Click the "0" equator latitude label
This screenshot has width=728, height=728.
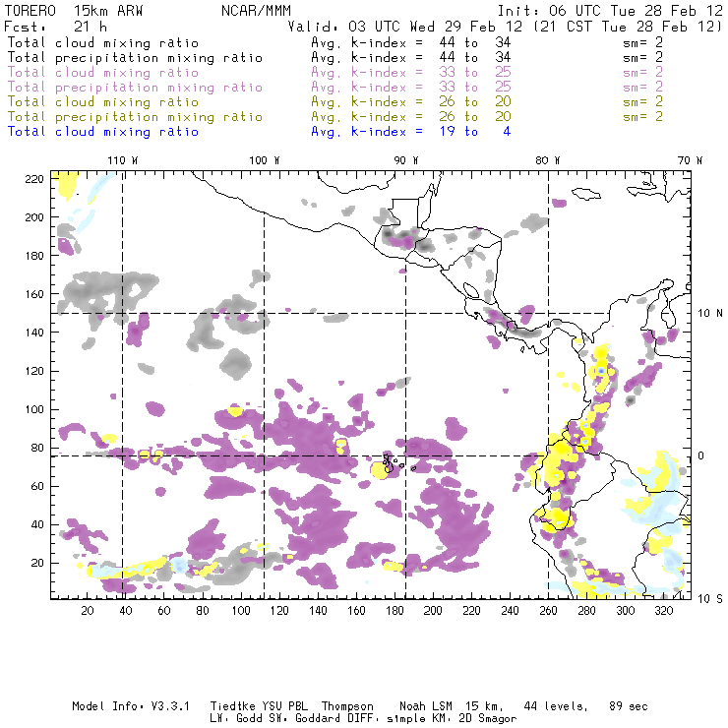click(x=700, y=455)
